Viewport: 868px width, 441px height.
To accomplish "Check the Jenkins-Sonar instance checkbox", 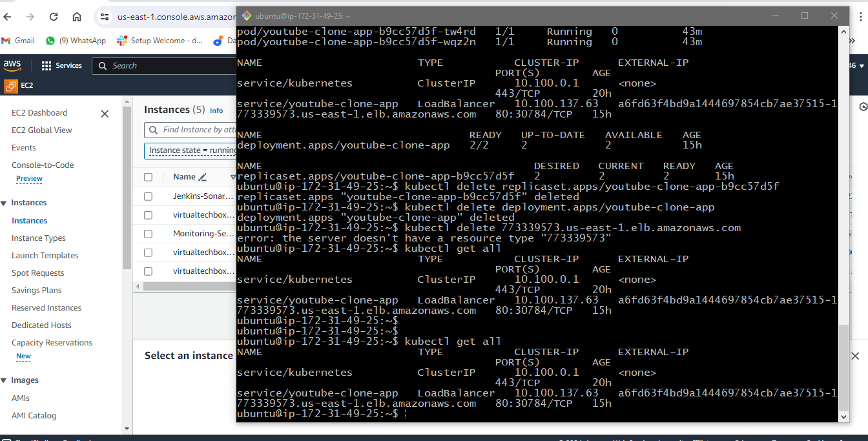I will 149,196.
